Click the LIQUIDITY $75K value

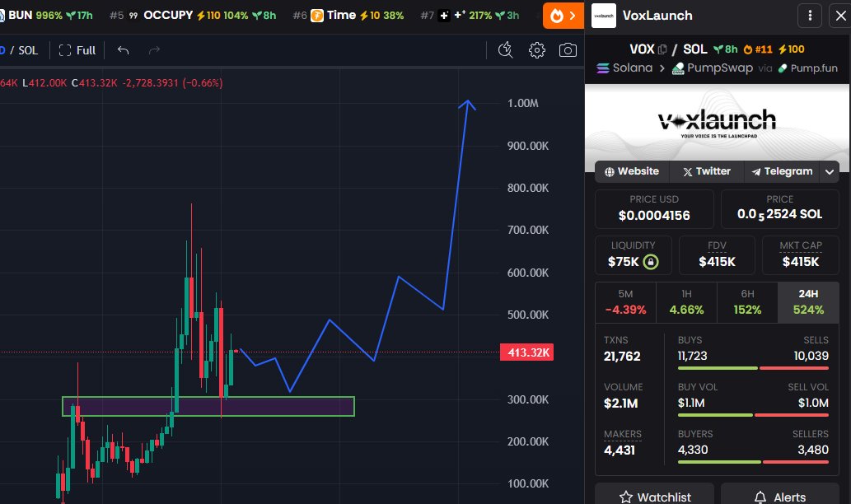[x=624, y=262]
